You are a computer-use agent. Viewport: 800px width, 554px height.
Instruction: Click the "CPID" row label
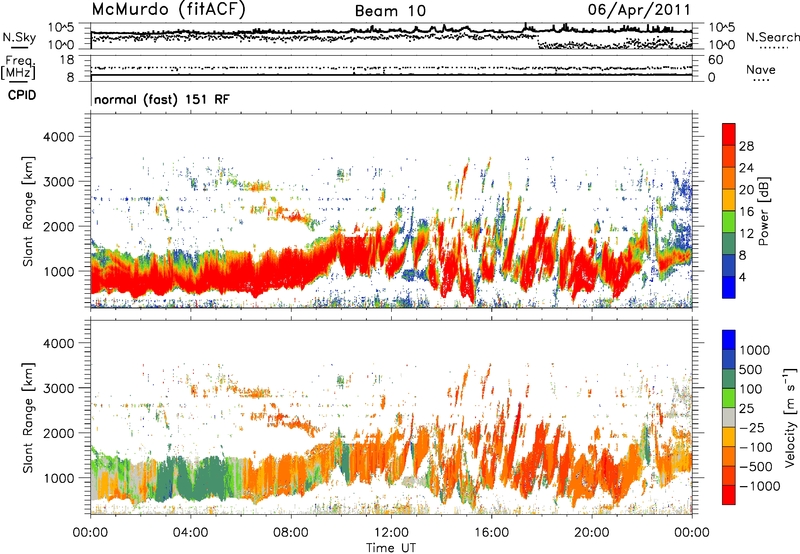point(22,95)
